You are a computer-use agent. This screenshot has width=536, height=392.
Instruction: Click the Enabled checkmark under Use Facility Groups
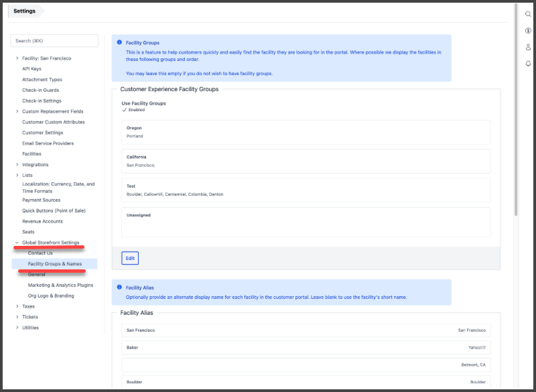pos(125,110)
